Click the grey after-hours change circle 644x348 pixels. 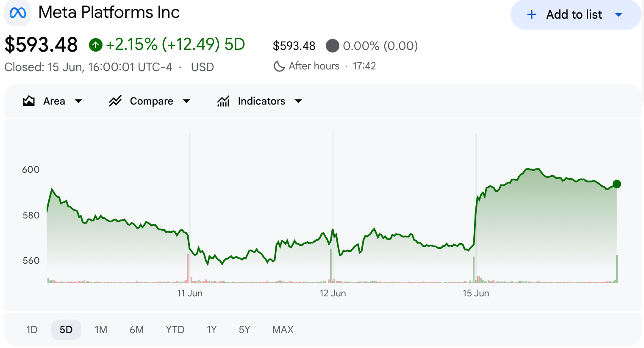(333, 46)
